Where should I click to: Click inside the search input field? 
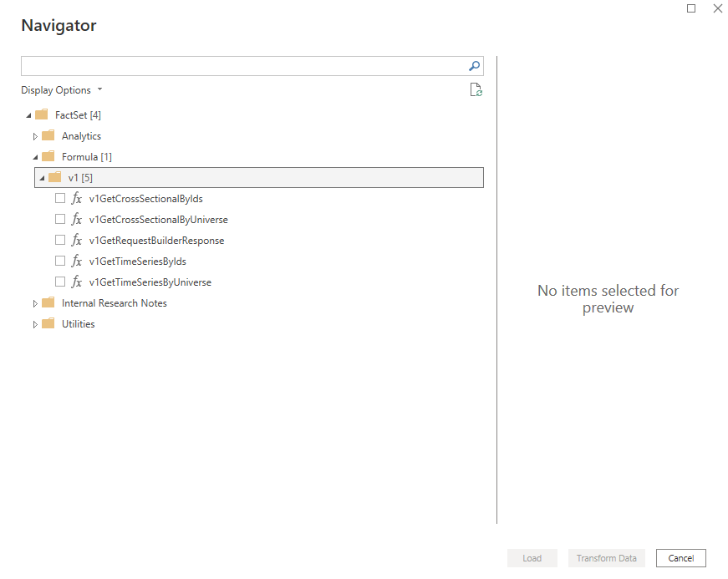click(x=242, y=65)
